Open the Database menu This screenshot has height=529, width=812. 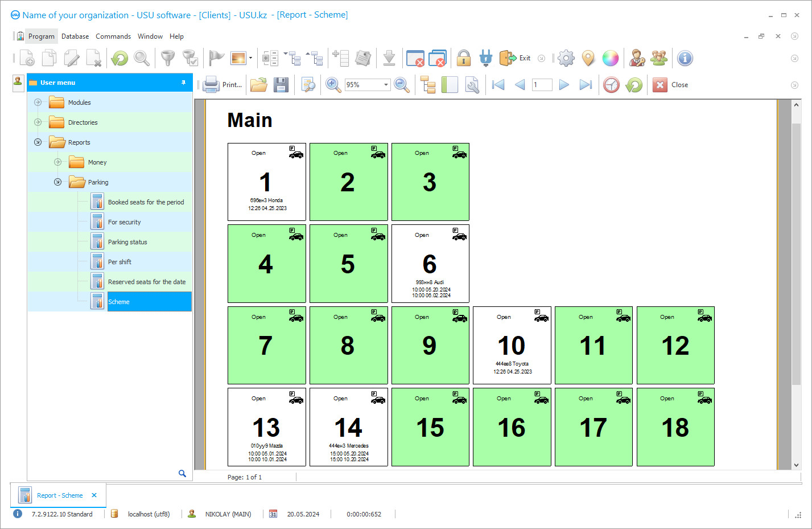pyautogui.click(x=75, y=36)
